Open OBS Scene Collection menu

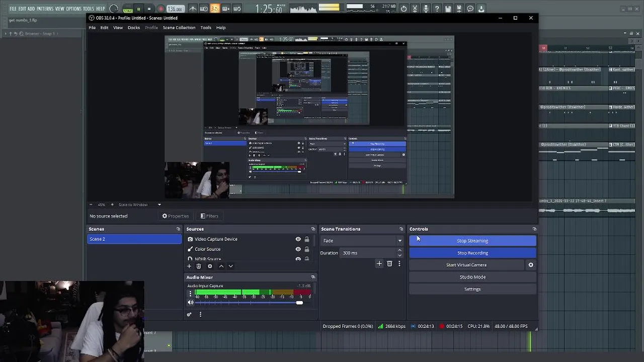[x=179, y=28]
